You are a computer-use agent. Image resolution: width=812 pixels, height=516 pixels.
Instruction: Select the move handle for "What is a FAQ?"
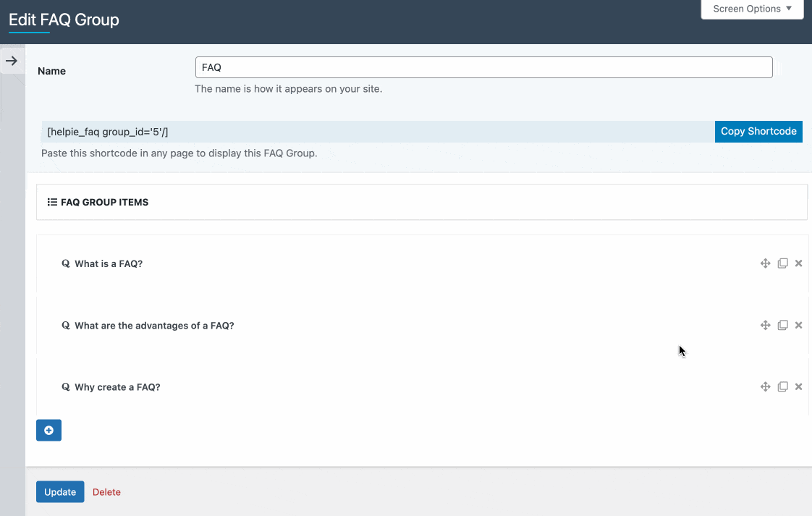[765, 263]
